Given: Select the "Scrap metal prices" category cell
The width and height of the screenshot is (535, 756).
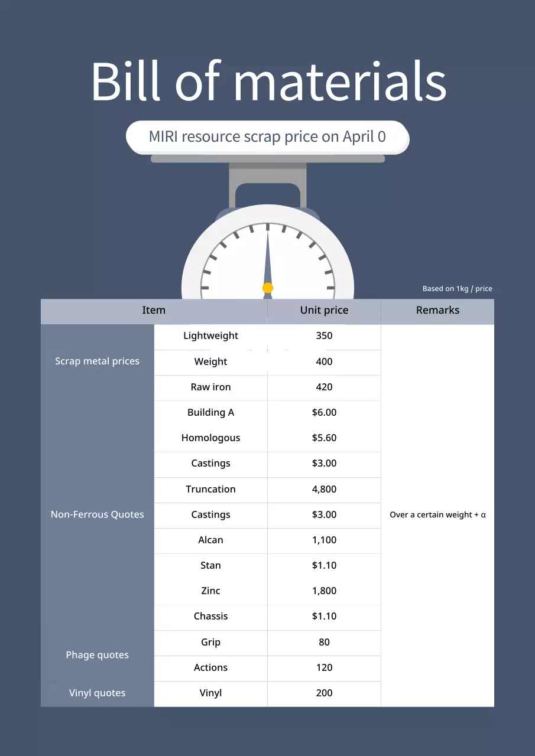Looking at the screenshot, I should [98, 361].
